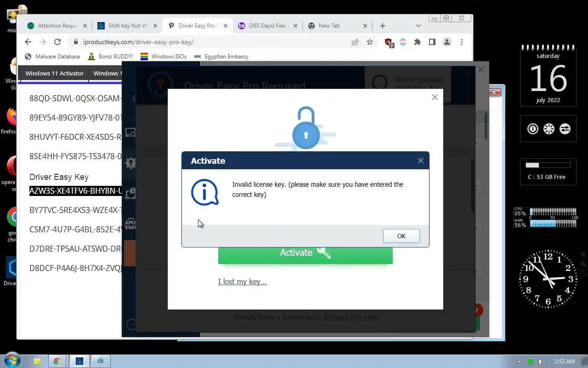
Task: Toggle Chrome side panel
Action: pyautogui.click(x=432, y=42)
